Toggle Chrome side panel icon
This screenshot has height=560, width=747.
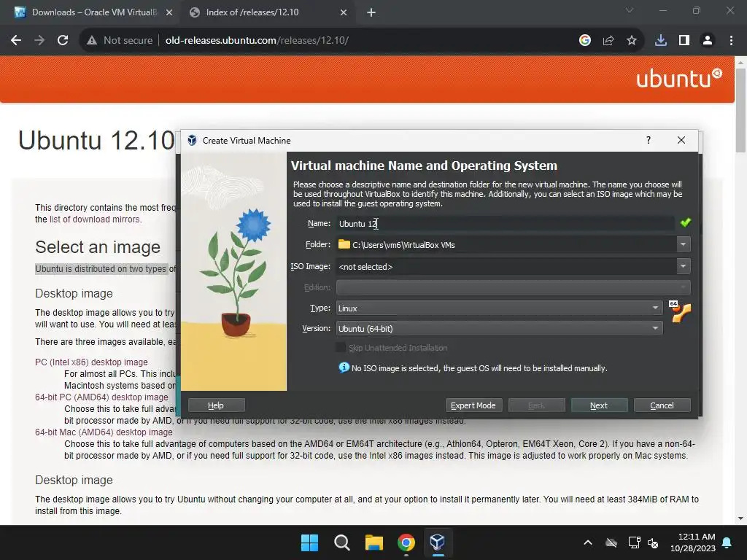click(684, 41)
